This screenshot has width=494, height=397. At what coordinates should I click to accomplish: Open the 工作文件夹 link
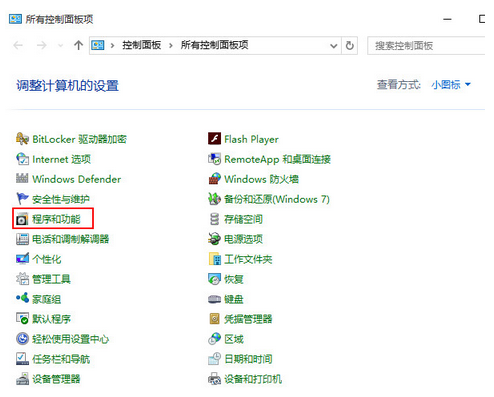(x=248, y=259)
